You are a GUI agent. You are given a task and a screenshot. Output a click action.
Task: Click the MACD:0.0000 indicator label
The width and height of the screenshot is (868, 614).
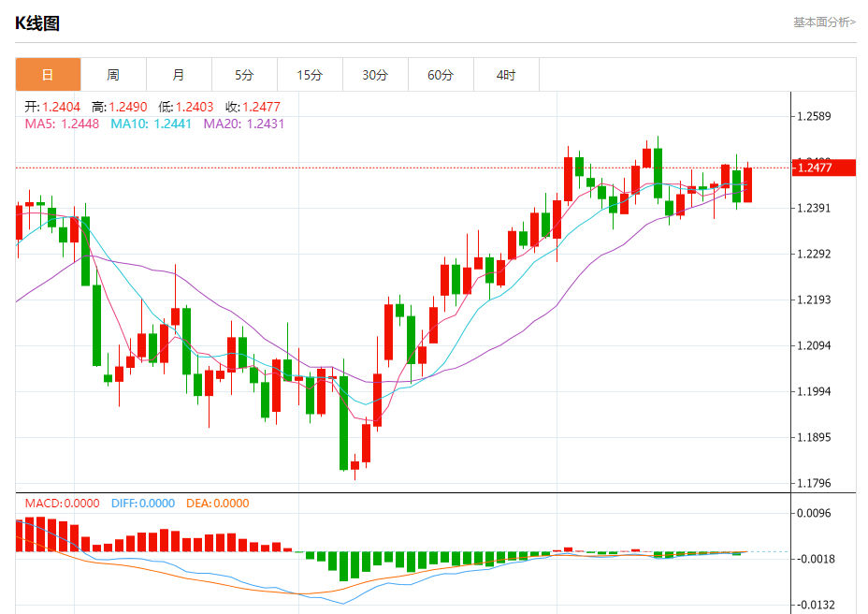[x=62, y=504]
